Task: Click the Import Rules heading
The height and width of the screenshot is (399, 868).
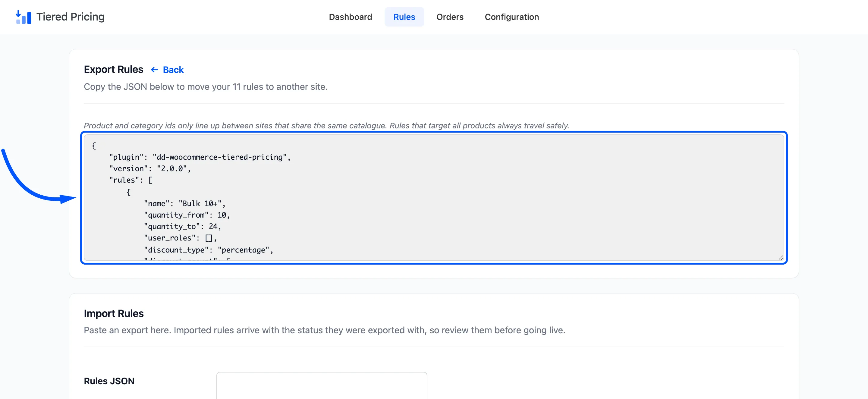Action: 114,313
